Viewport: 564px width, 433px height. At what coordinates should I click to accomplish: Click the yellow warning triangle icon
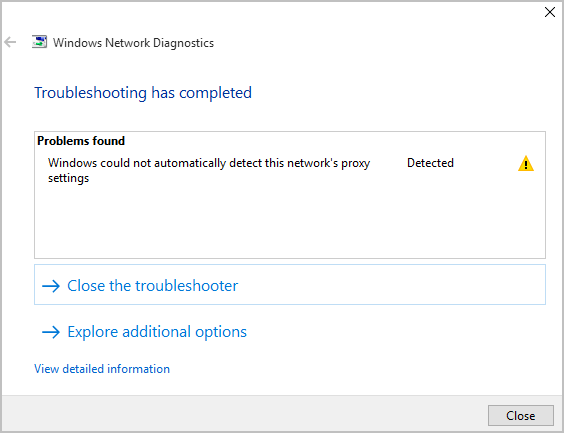coord(526,164)
